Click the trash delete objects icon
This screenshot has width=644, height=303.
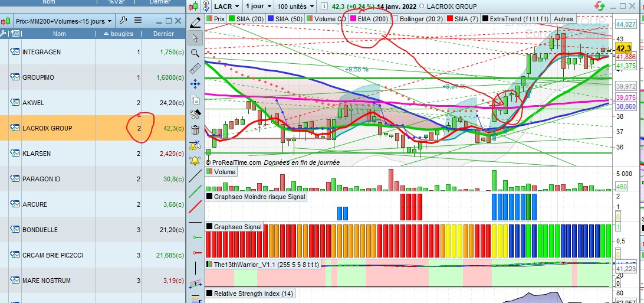click(x=195, y=129)
